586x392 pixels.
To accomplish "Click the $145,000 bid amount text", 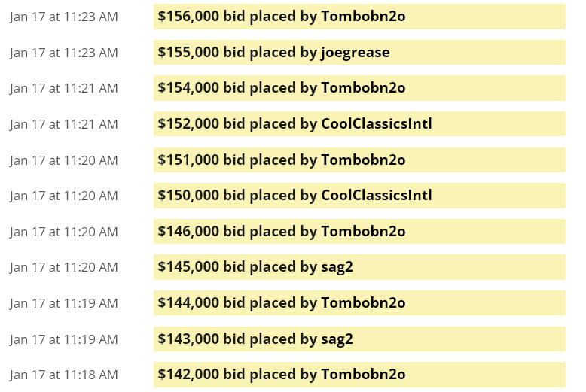I will 188,267.
